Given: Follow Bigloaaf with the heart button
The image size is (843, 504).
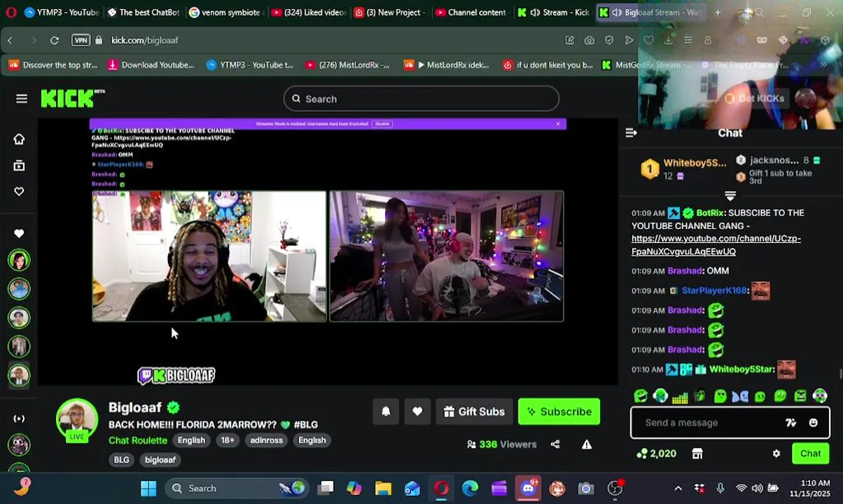Looking at the screenshot, I should click(417, 412).
